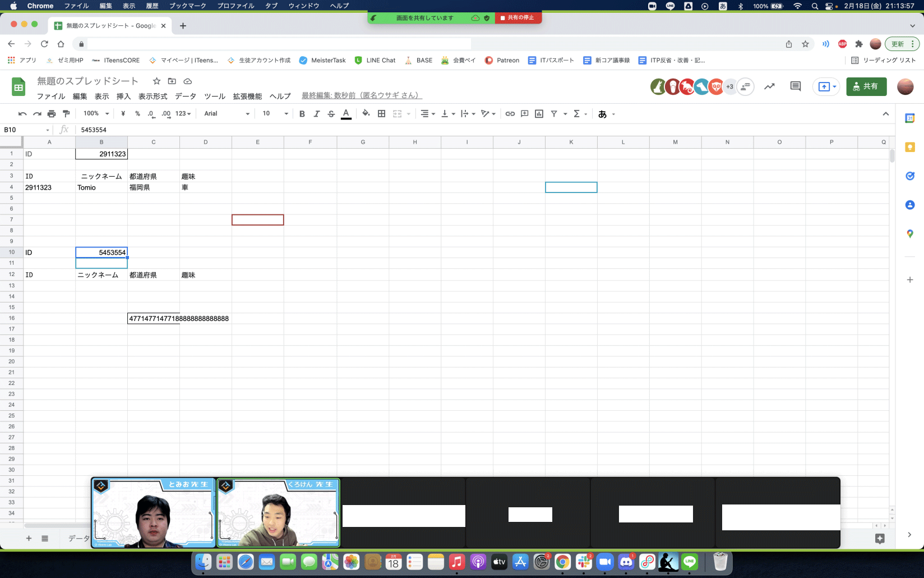Open functions sigma dropdown
Screen dimensions: 924x578
(580, 114)
